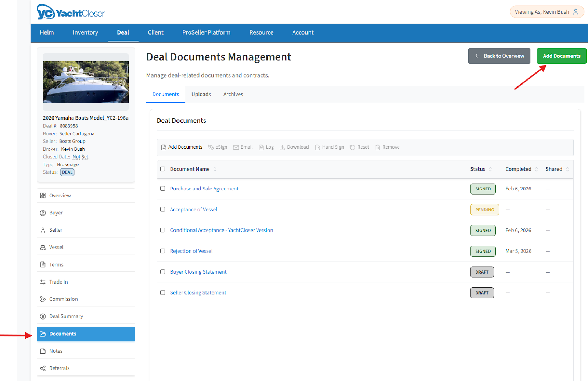Check the Purchase and Sale Agreement checkbox

pyautogui.click(x=163, y=189)
